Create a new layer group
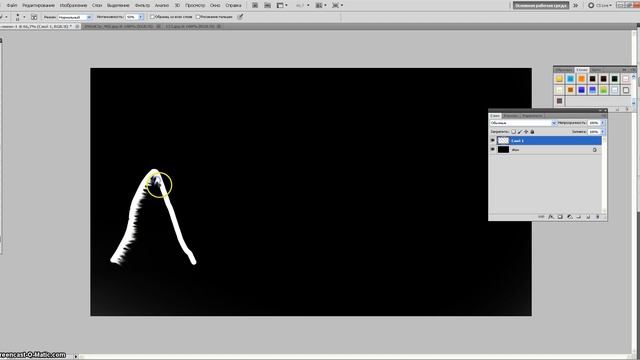The image size is (640, 360). click(579, 217)
